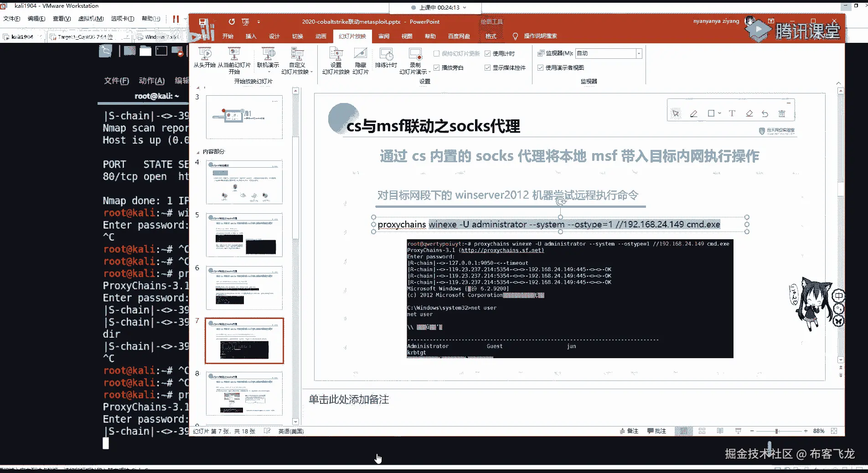Select the pointer tool in annotation toolbar
Screen dimensions: 868x473
tap(676, 113)
